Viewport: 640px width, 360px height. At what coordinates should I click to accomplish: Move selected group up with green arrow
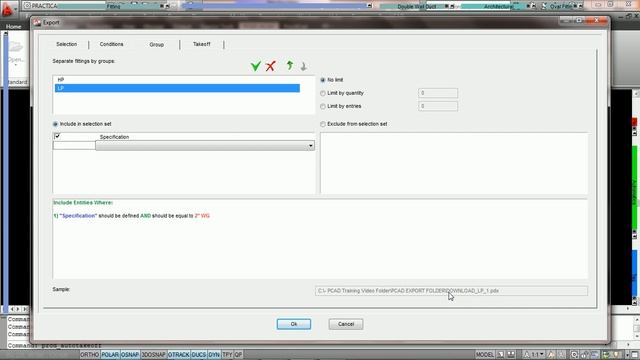tap(289, 65)
